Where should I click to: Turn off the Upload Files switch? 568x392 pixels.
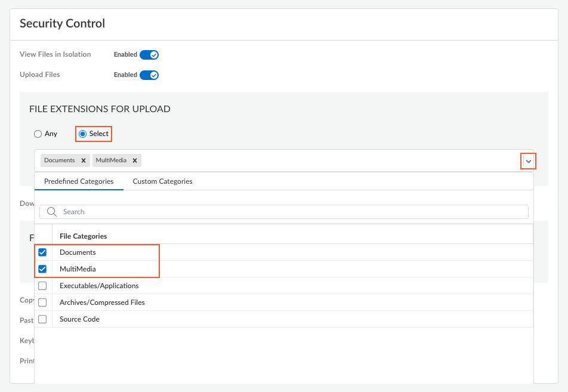coord(149,75)
